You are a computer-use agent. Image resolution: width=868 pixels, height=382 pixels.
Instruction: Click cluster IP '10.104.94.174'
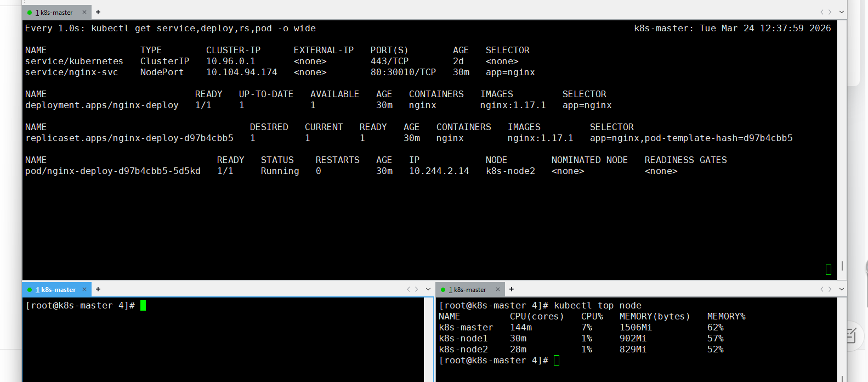[x=242, y=72]
